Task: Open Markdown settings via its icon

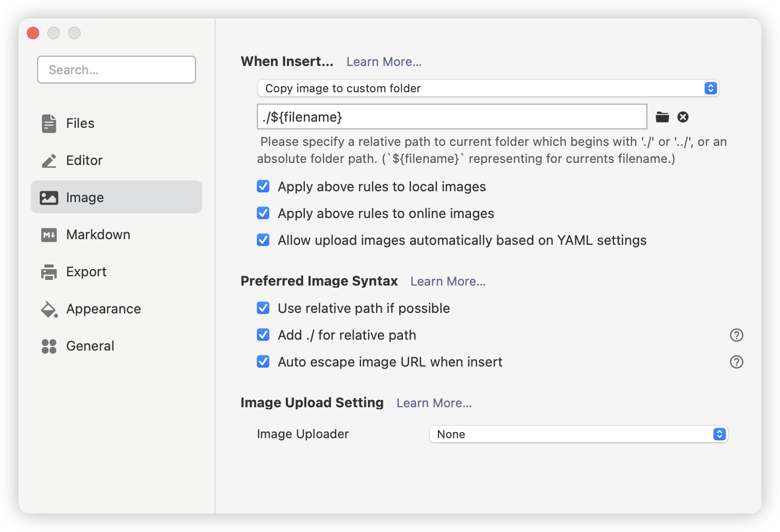Action: (x=49, y=235)
